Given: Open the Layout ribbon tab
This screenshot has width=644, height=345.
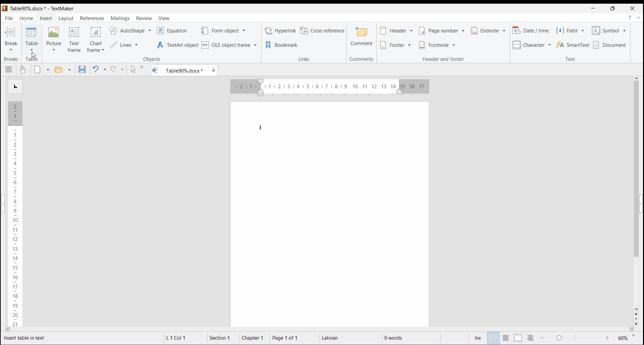Looking at the screenshot, I should [66, 18].
